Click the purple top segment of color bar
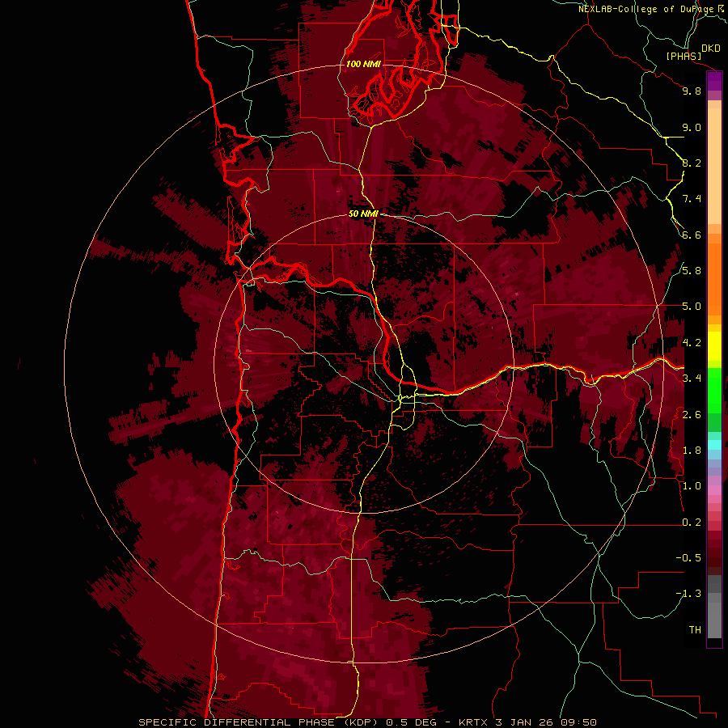728x728 pixels. [x=714, y=82]
